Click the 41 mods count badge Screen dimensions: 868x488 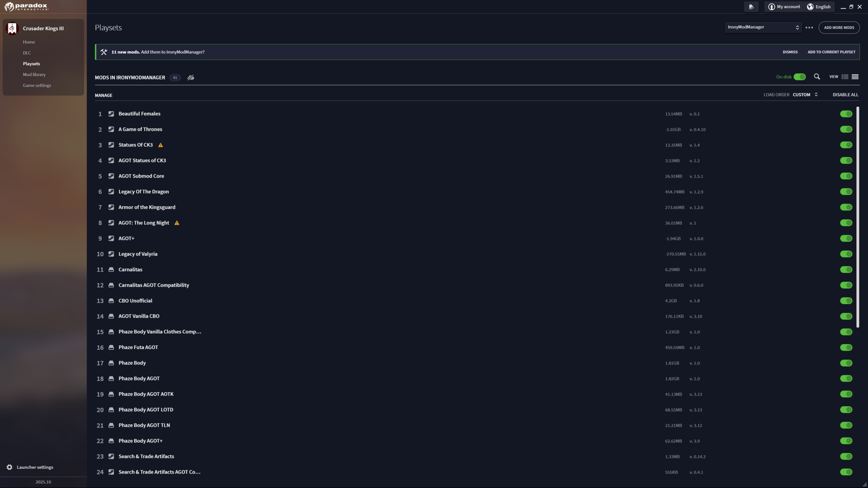(x=175, y=78)
